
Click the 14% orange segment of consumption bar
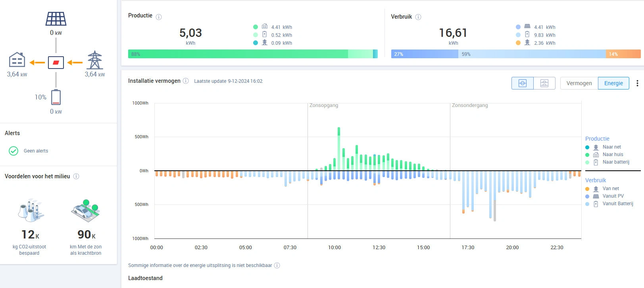623,54
